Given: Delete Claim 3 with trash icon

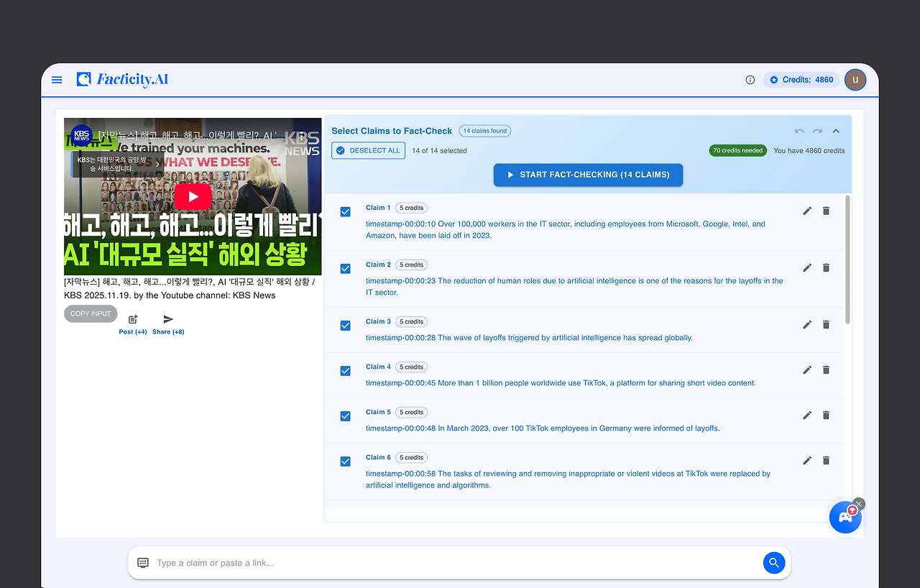Looking at the screenshot, I should point(826,324).
